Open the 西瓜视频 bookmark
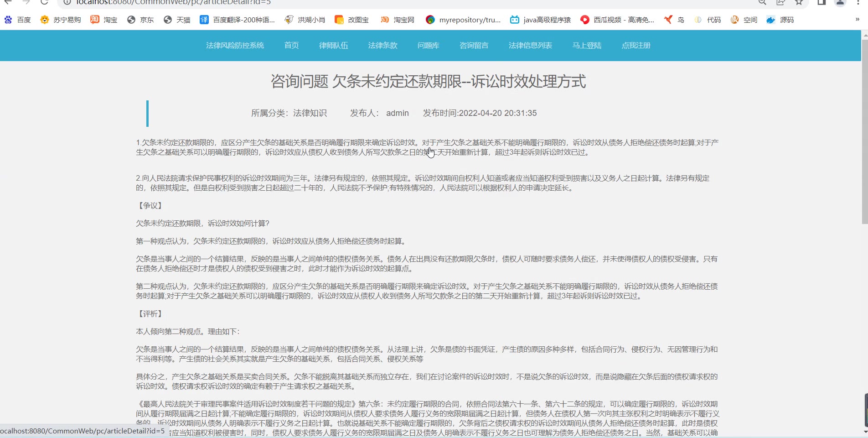 [x=617, y=20]
